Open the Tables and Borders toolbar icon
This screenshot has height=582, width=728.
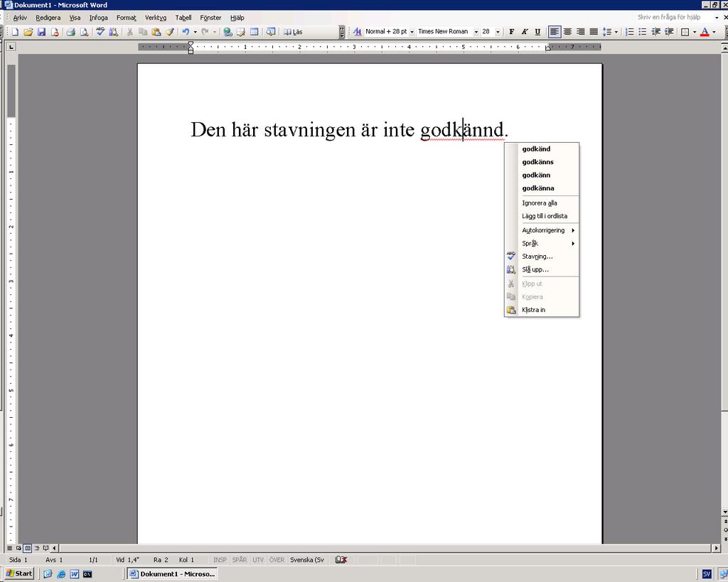(x=240, y=32)
